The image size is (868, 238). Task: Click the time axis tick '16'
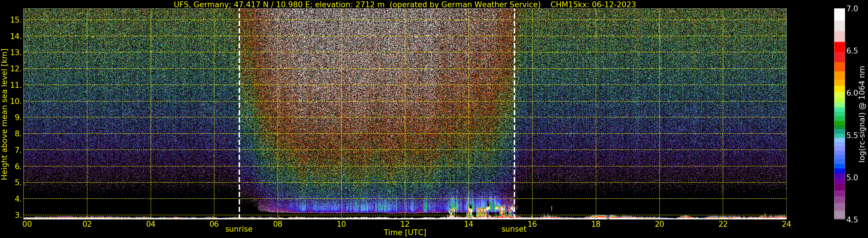point(532,224)
